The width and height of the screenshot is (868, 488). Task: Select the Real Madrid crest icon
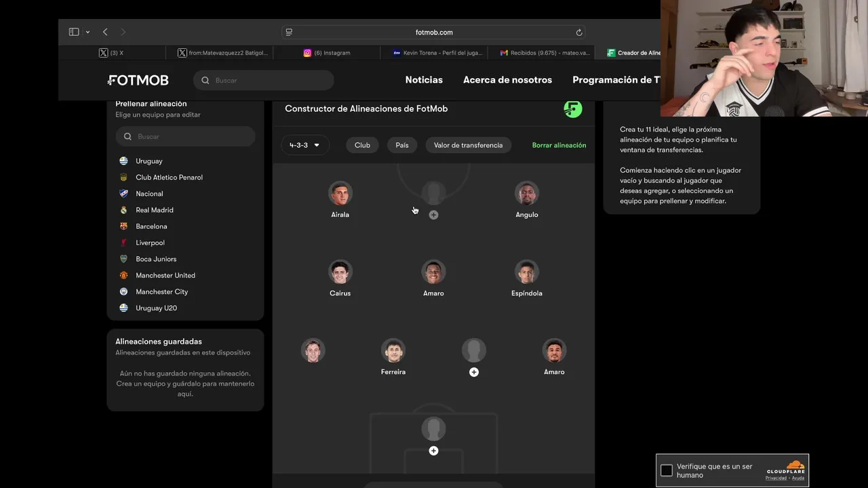pos(123,210)
